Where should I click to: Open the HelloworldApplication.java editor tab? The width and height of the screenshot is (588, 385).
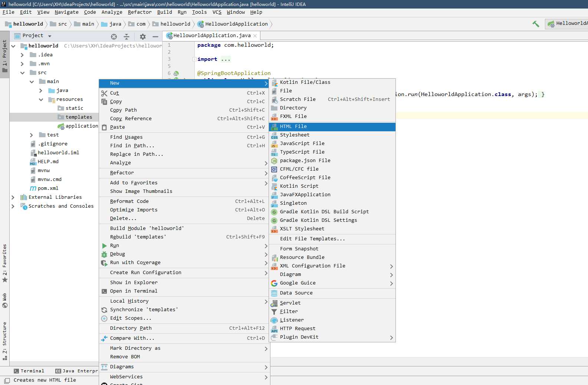click(x=212, y=36)
